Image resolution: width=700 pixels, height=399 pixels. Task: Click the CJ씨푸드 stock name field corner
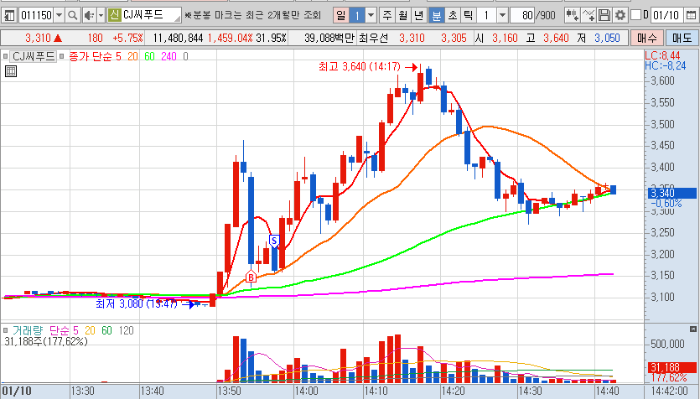(x=177, y=19)
